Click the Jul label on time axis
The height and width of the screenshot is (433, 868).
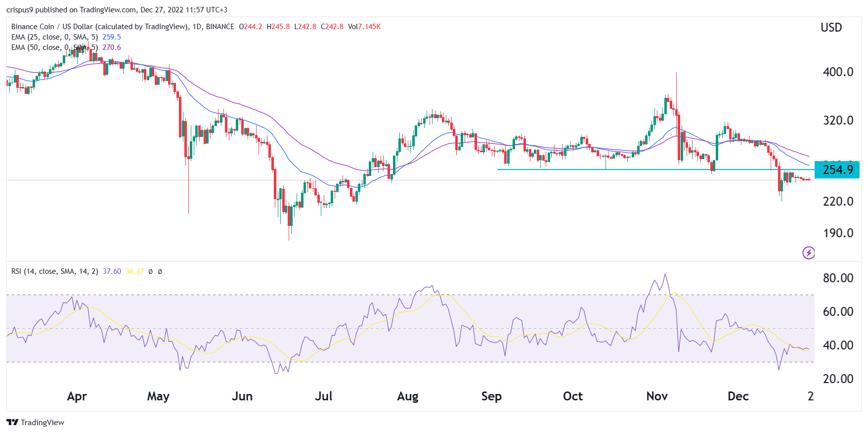coord(324,396)
